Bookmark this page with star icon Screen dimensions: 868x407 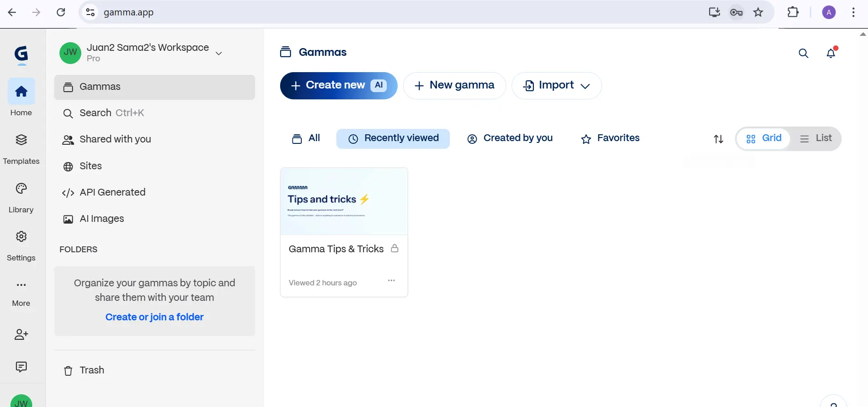click(758, 12)
